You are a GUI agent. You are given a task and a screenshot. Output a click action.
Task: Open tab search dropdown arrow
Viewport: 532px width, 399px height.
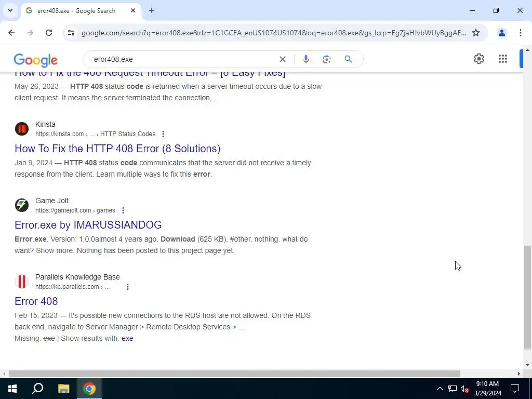[10, 10]
